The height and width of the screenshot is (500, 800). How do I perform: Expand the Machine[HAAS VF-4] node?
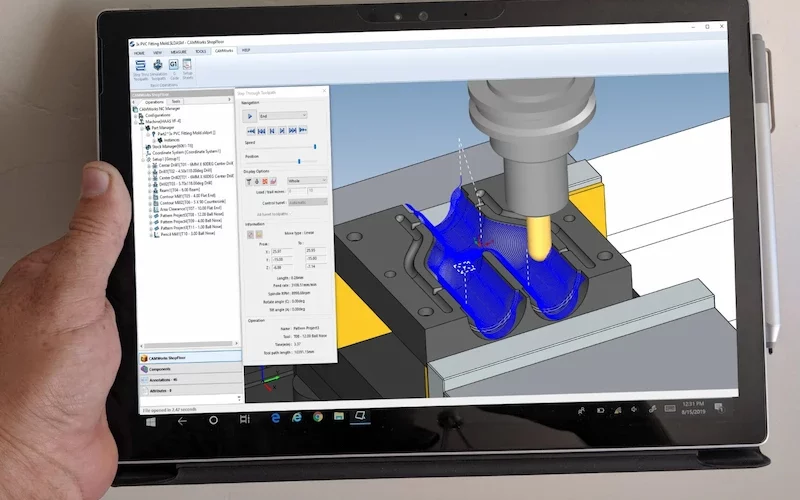pos(135,121)
